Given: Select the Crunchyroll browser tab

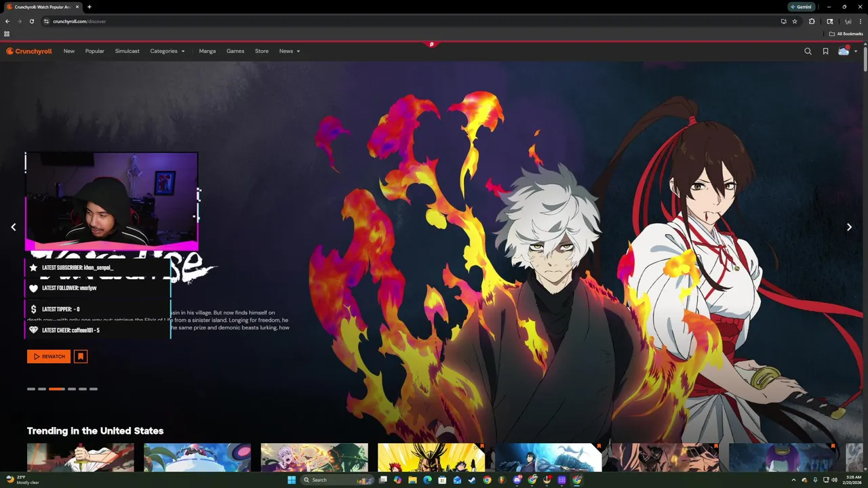Looking at the screenshot, I should [x=42, y=7].
